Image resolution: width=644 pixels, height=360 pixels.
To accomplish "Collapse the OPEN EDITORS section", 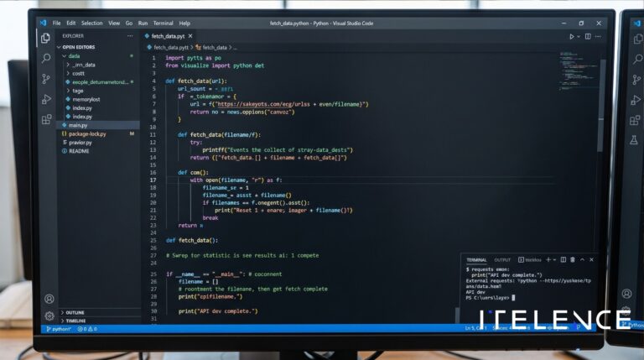I will click(x=79, y=47).
